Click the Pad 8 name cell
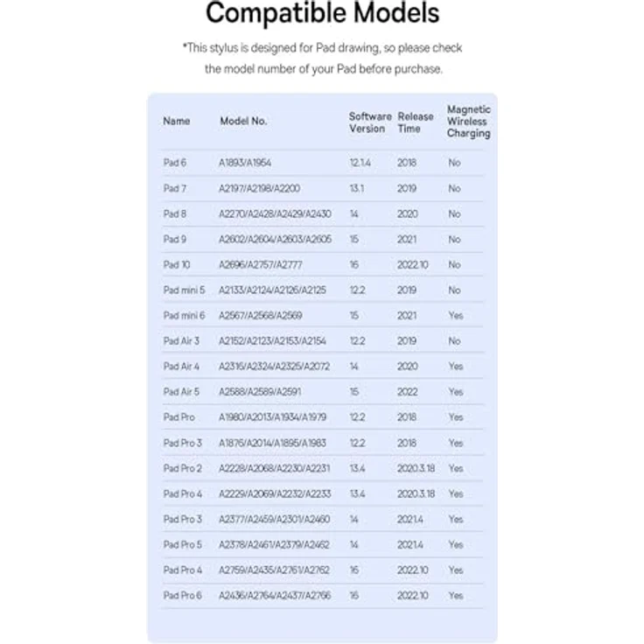This screenshot has width=644, height=644. tap(175, 213)
